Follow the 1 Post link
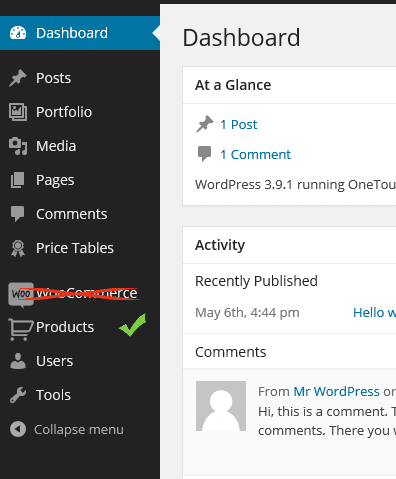396x479 pixels. 239,125
